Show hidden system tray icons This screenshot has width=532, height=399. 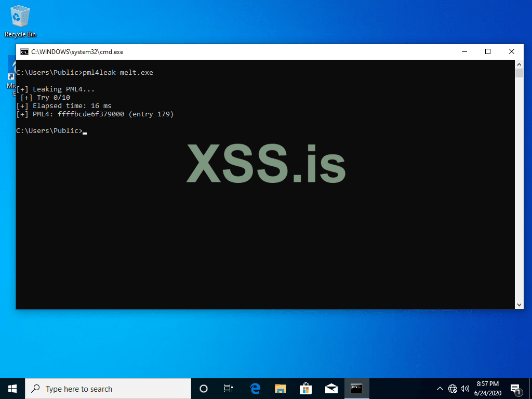pyautogui.click(x=440, y=389)
